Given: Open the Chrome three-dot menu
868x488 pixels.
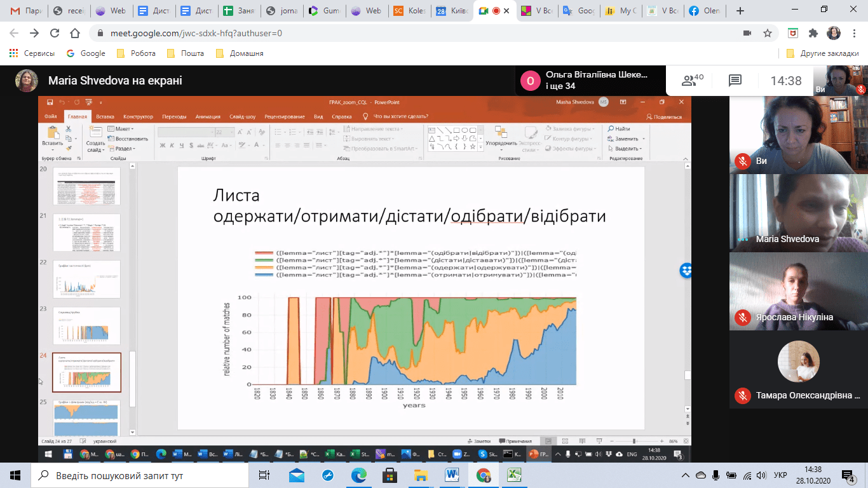Looking at the screenshot, I should (853, 33).
